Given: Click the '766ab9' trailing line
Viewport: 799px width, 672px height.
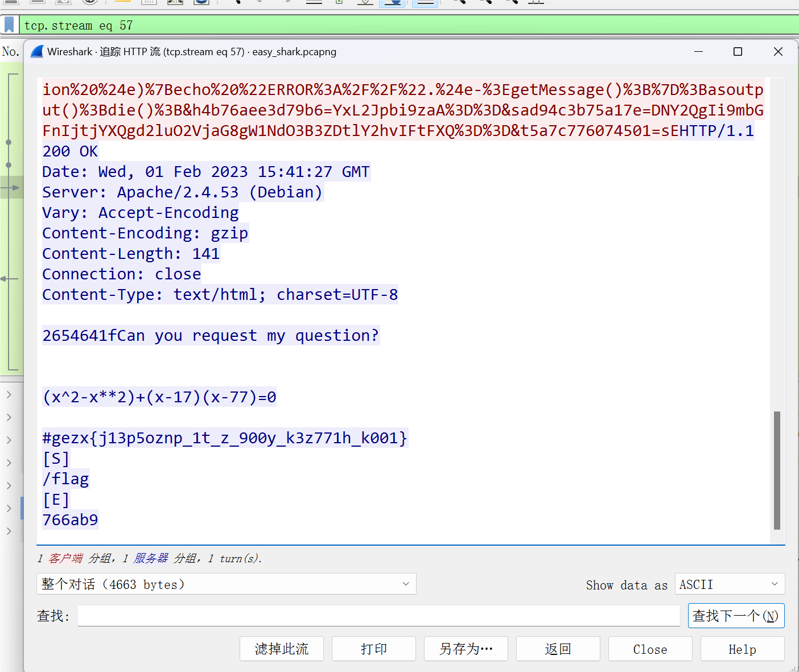Looking at the screenshot, I should coord(70,520).
